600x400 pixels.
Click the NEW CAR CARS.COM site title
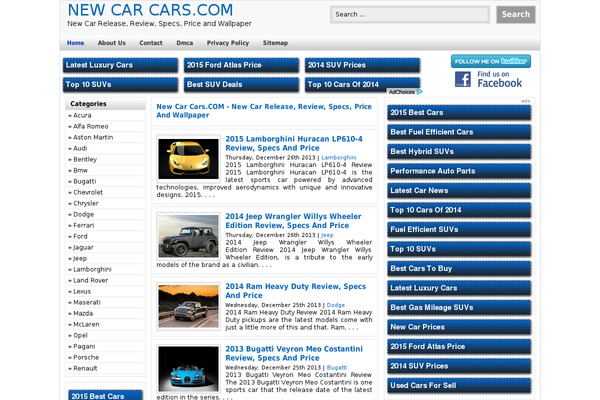pyautogui.click(x=150, y=10)
